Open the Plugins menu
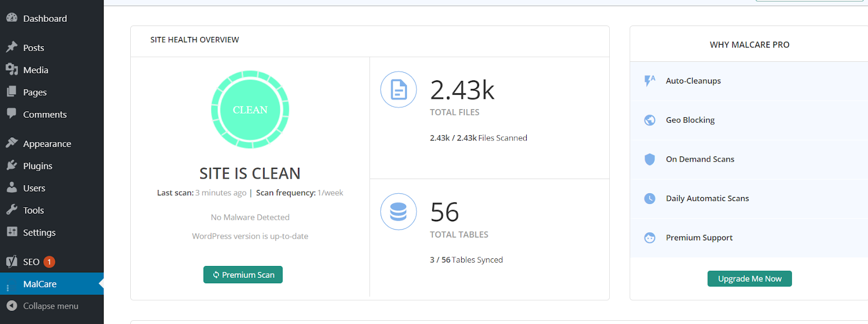This screenshot has height=324, width=868. [x=37, y=166]
